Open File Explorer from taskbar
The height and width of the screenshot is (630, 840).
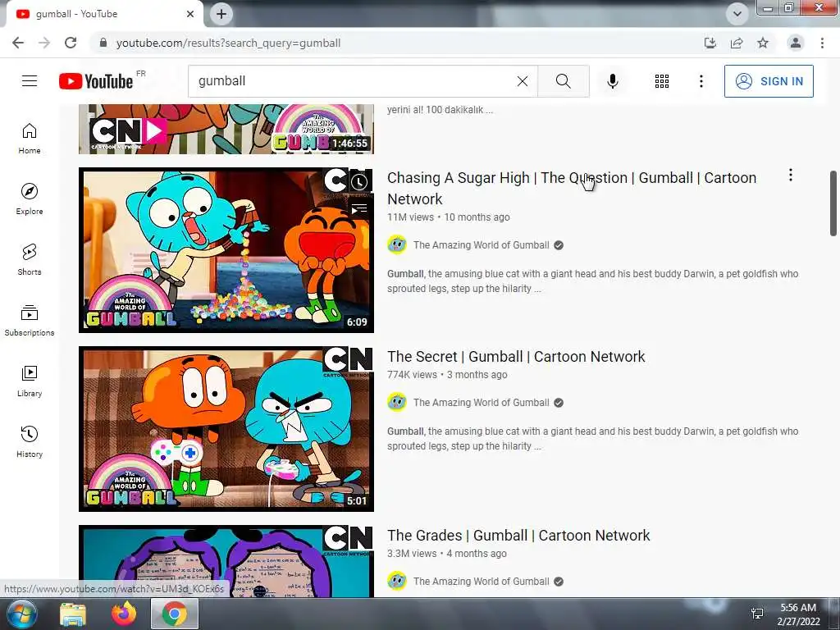coord(73,614)
